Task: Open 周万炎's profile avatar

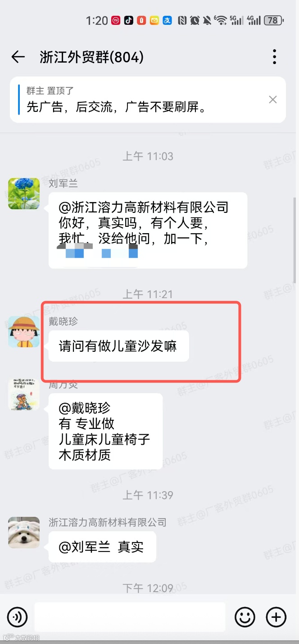Action: [x=24, y=395]
